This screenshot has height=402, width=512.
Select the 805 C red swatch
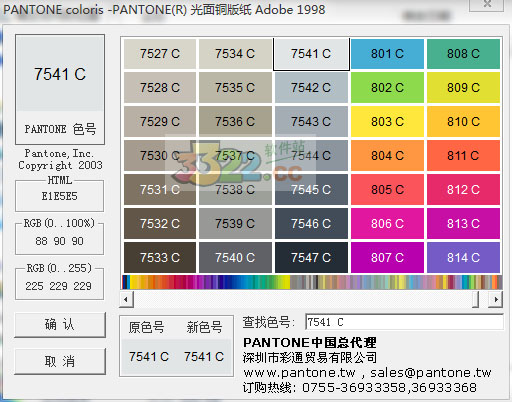(x=387, y=190)
